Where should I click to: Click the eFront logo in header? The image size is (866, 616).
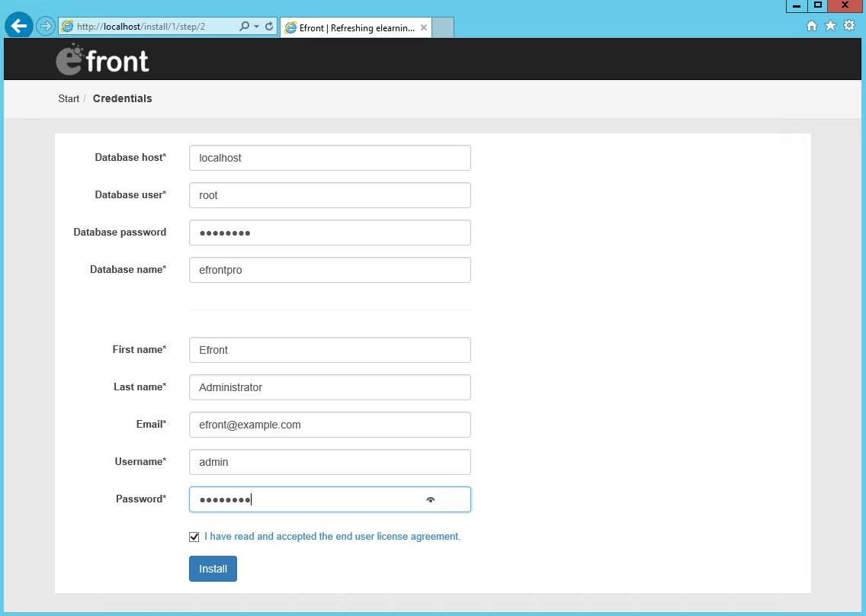click(x=103, y=59)
